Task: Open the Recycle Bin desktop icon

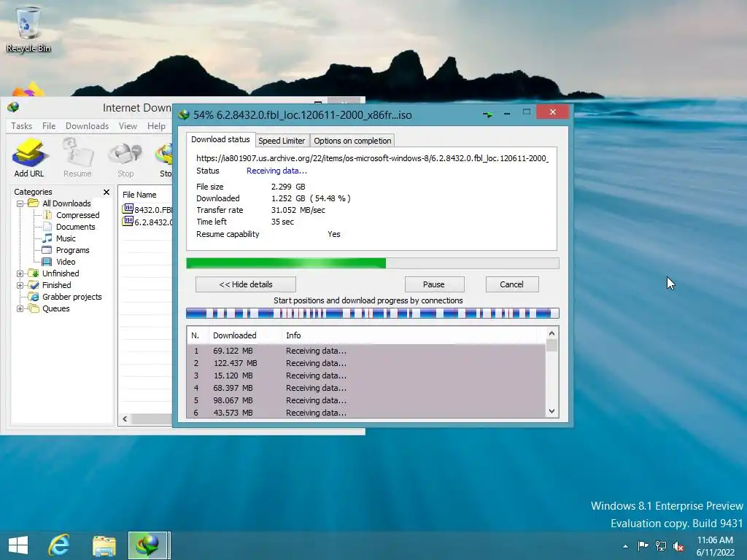Action: (28, 29)
